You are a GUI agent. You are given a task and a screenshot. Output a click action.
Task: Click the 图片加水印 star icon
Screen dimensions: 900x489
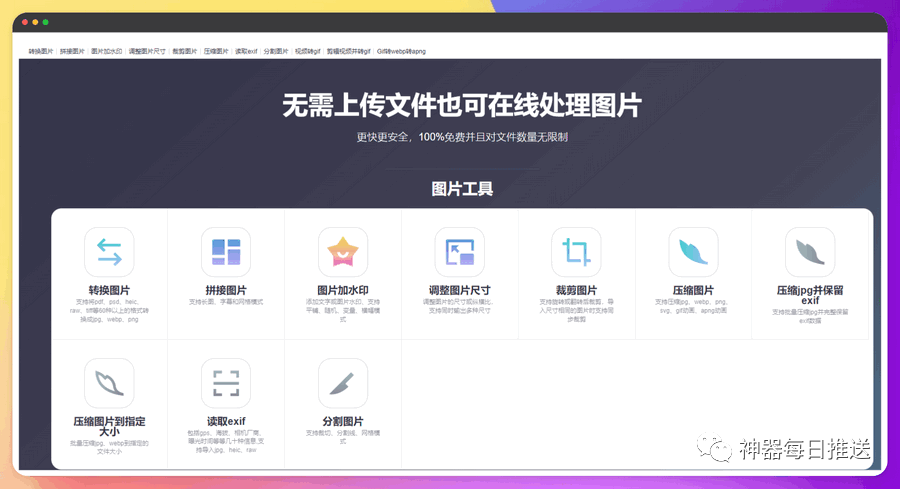coord(343,252)
